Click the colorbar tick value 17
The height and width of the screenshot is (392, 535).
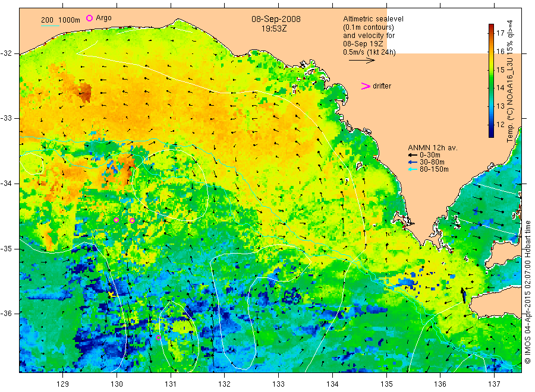coord(500,33)
